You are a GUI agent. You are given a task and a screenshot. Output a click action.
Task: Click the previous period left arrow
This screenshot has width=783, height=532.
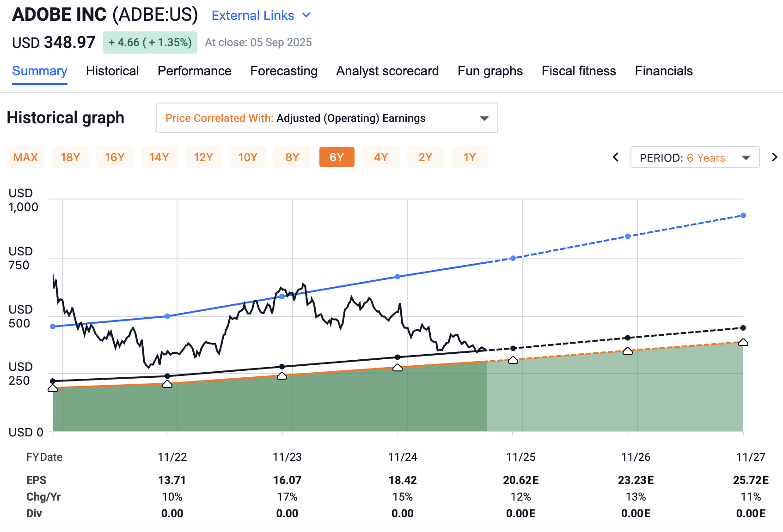(x=616, y=157)
